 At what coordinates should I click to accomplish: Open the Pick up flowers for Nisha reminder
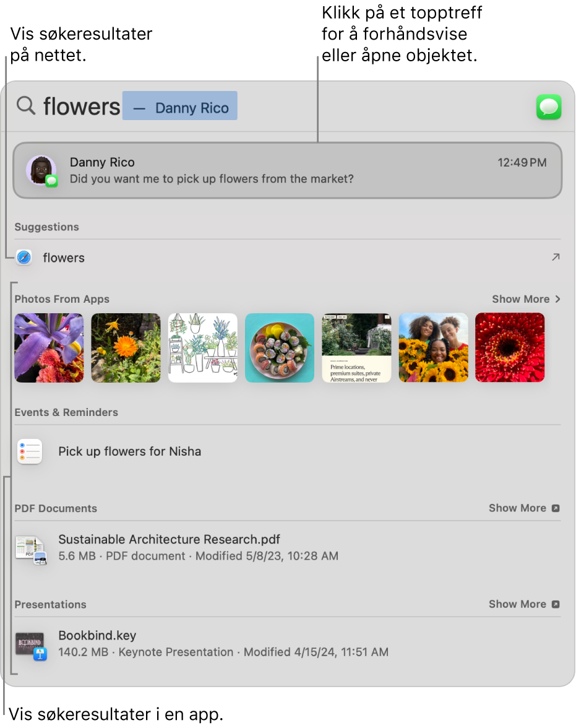pyautogui.click(x=288, y=451)
